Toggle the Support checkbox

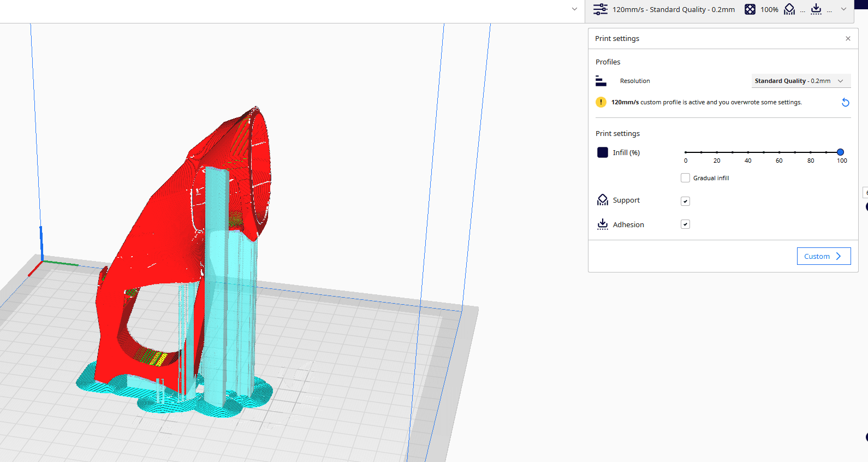(x=685, y=202)
